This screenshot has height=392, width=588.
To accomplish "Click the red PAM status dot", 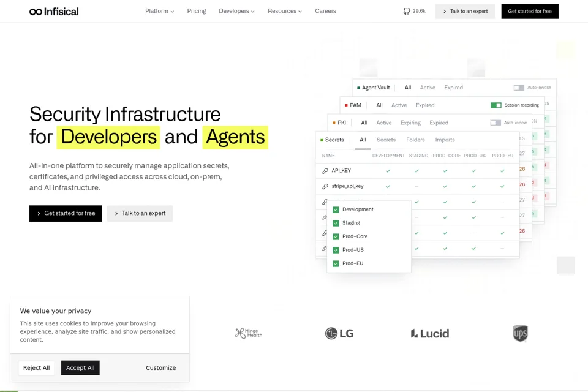I will pos(346,105).
